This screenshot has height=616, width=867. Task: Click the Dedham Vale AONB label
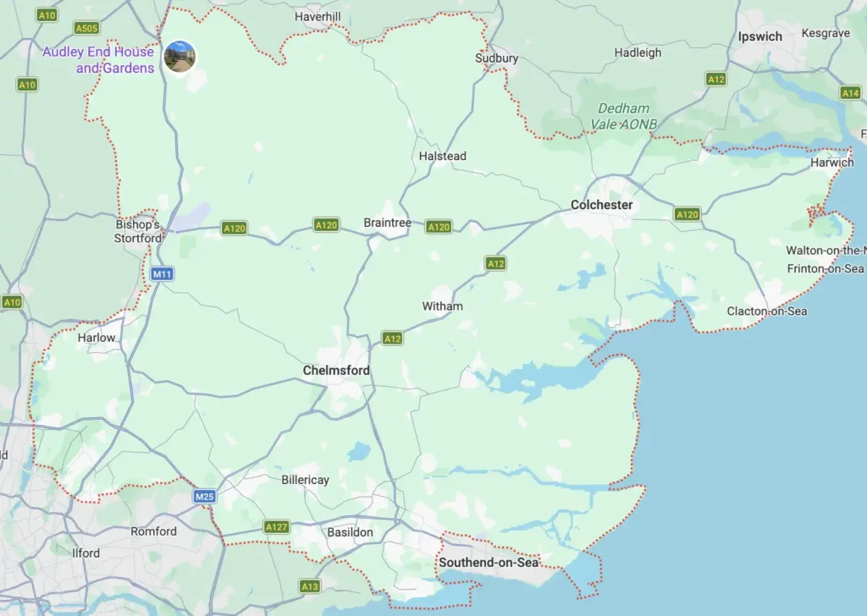[x=624, y=116]
